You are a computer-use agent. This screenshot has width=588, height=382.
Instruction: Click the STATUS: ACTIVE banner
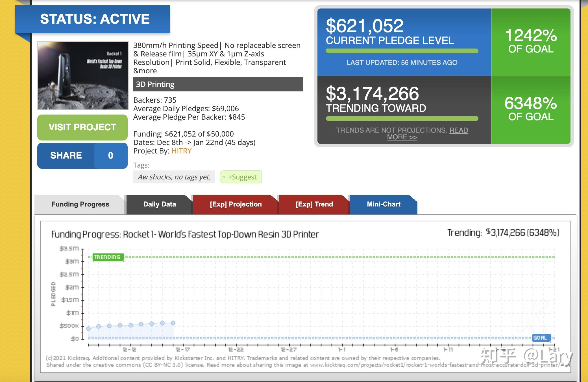[95, 19]
